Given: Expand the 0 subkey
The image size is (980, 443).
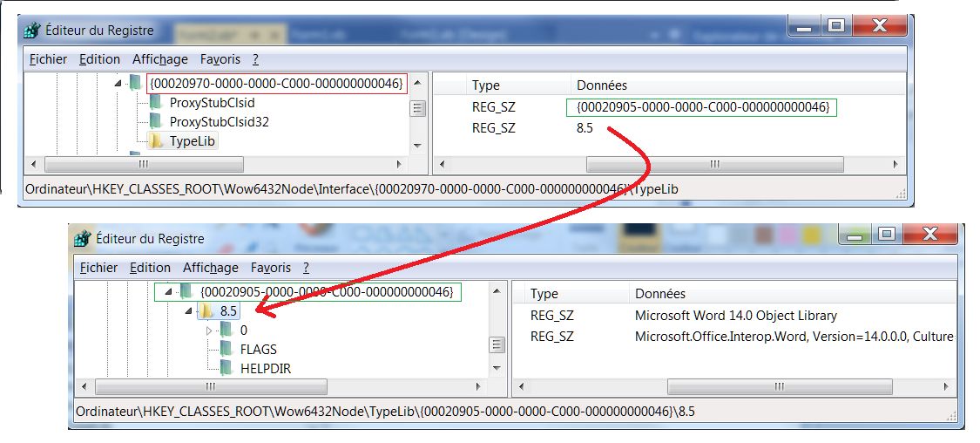Looking at the screenshot, I should pos(209,331).
